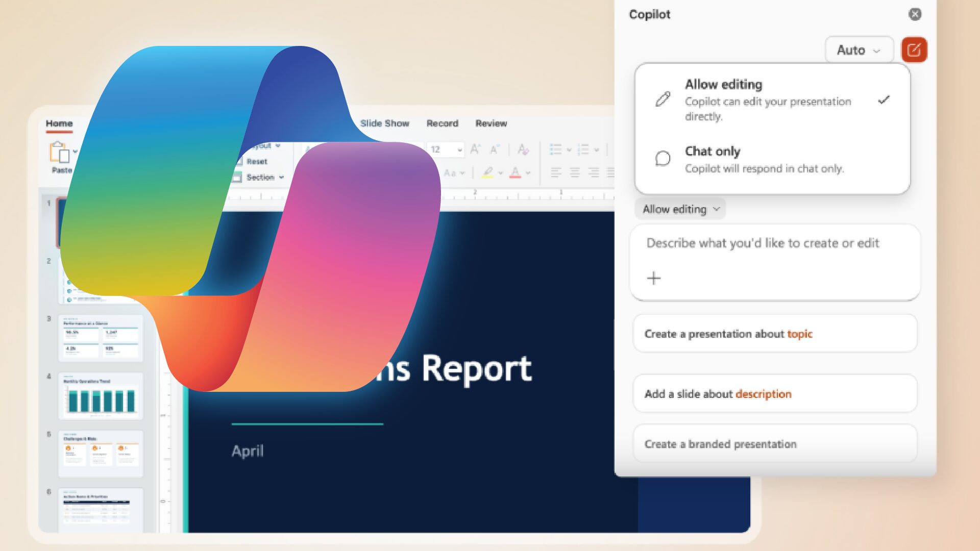Click the Increase Font Size icon
980x551 pixels.
[475, 149]
